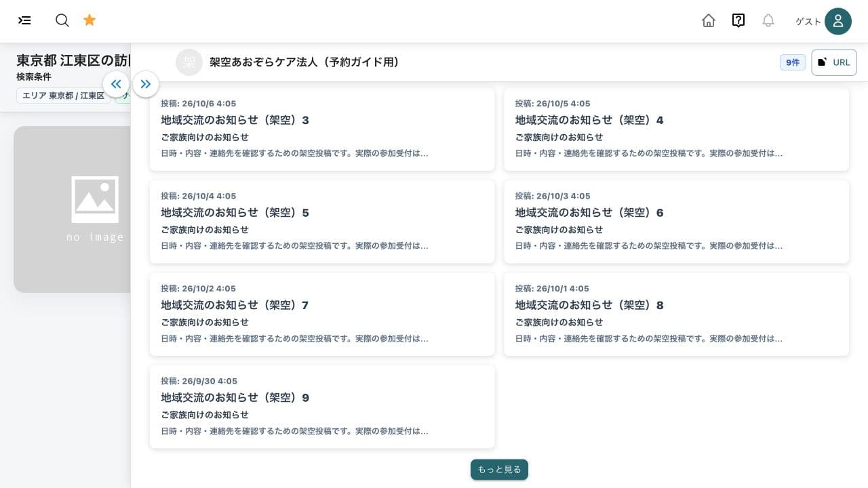Open post 地域交流のお知らせ（架空）5
The image size is (868, 488).
322,222
